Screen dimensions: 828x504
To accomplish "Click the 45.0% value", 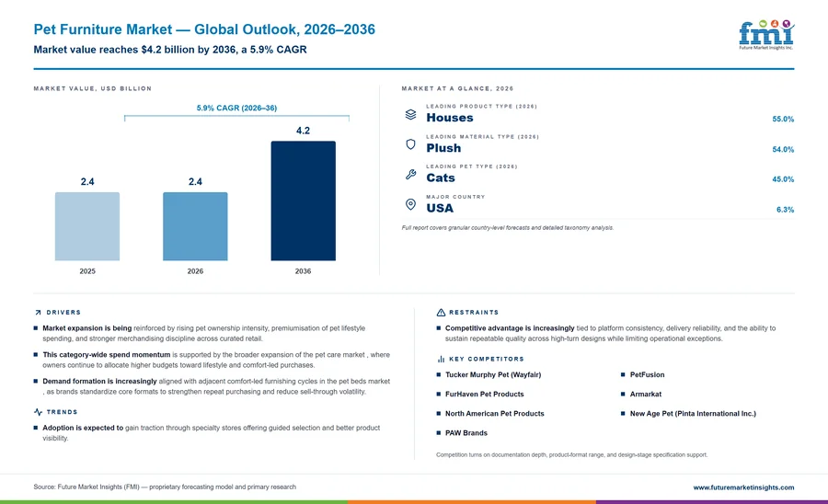I will pyautogui.click(x=783, y=179).
